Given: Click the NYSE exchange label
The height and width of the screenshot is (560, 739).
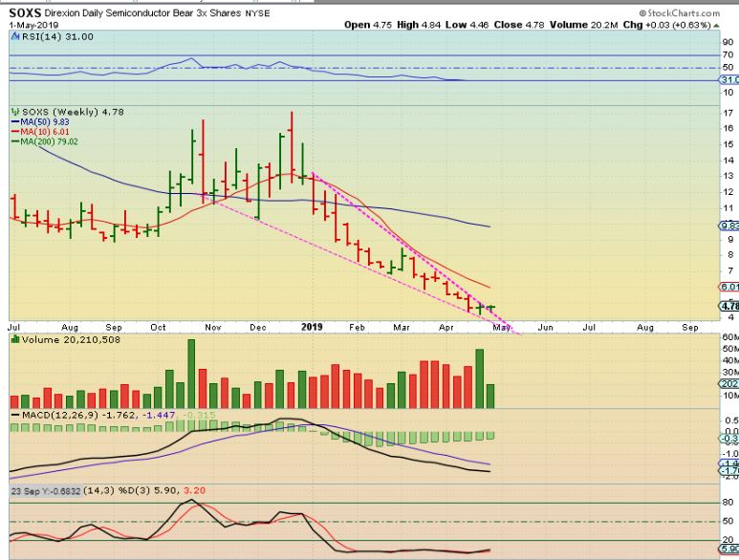Looking at the screenshot, I should tap(257, 13).
